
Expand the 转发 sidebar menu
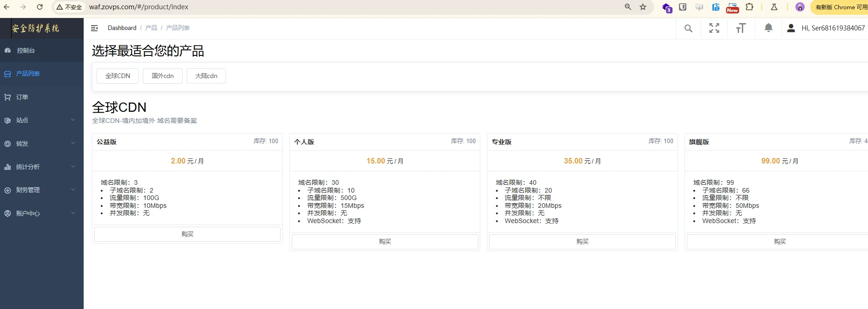click(x=42, y=144)
